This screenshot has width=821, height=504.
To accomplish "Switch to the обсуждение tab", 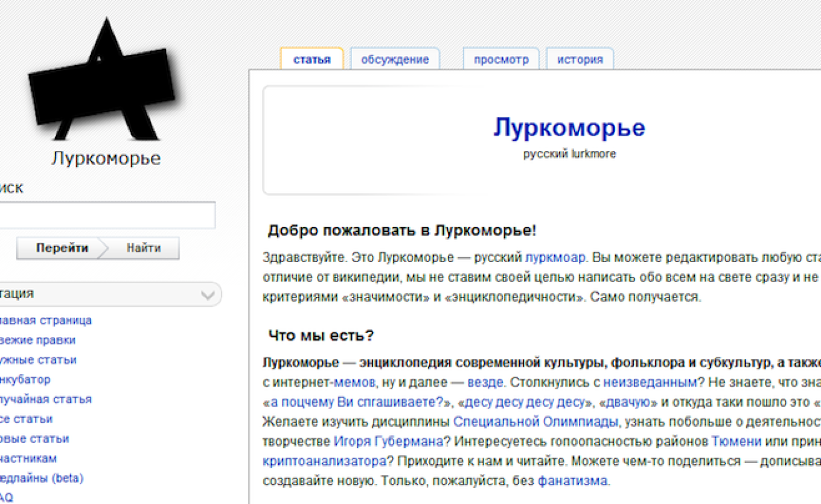I will (395, 59).
